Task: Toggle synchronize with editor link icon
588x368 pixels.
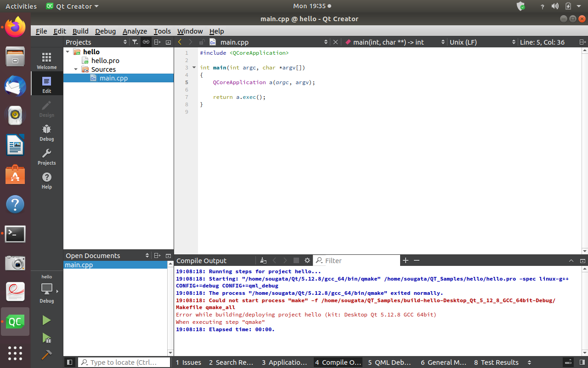Action: (146, 42)
